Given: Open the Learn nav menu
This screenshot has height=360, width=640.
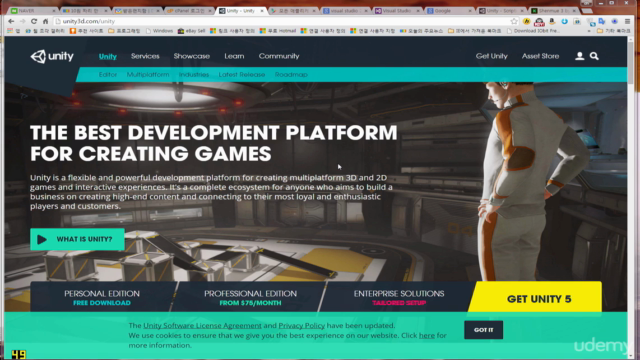Looking at the screenshot, I should tap(234, 56).
